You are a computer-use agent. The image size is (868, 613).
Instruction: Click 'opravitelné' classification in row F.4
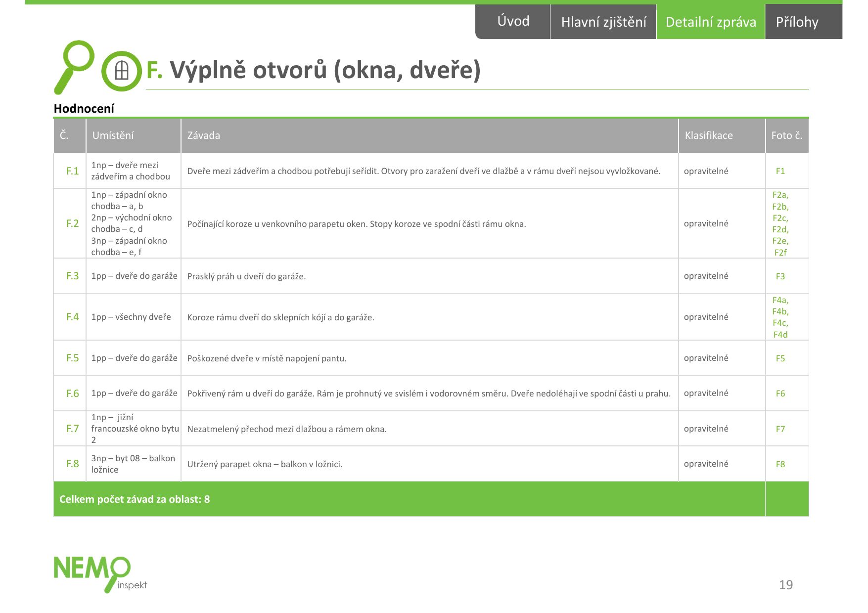(706, 317)
